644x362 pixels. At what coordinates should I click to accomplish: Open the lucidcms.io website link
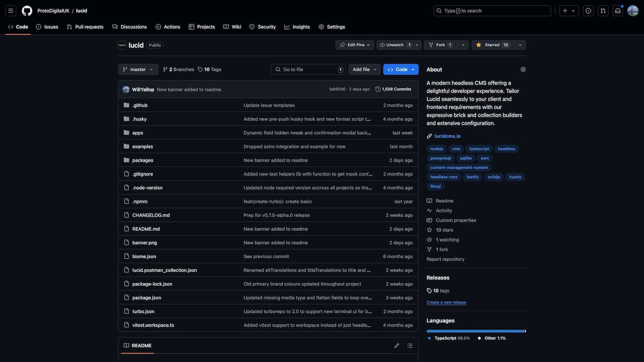(448, 136)
